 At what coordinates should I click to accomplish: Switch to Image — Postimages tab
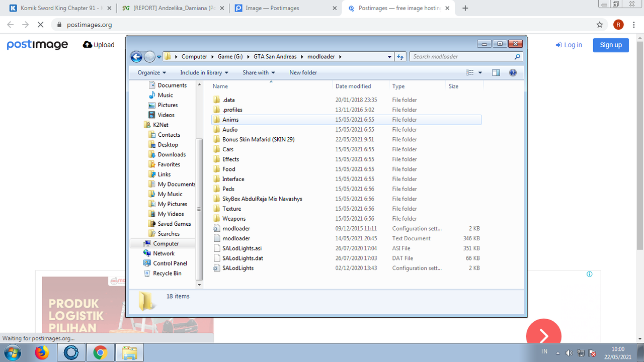click(285, 8)
